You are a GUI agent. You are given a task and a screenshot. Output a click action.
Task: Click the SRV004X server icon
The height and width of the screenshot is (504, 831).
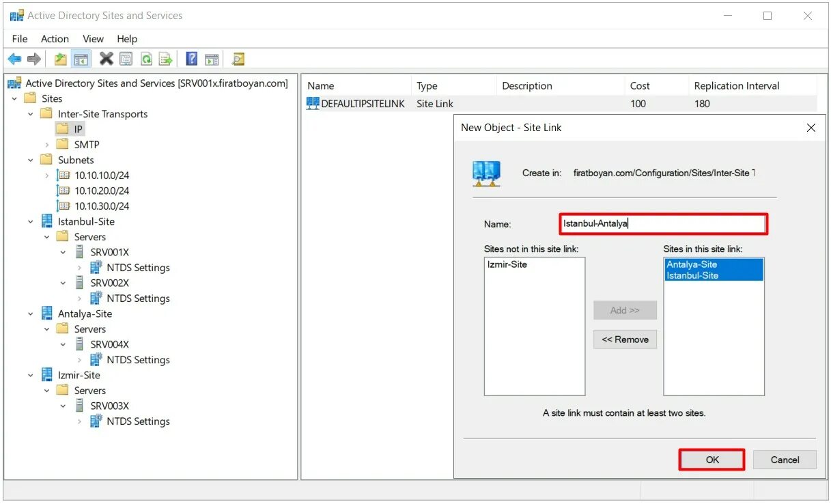(80, 344)
